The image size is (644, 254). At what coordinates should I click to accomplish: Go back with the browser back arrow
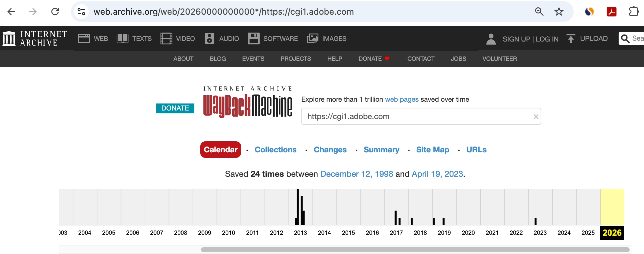tap(11, 12)
